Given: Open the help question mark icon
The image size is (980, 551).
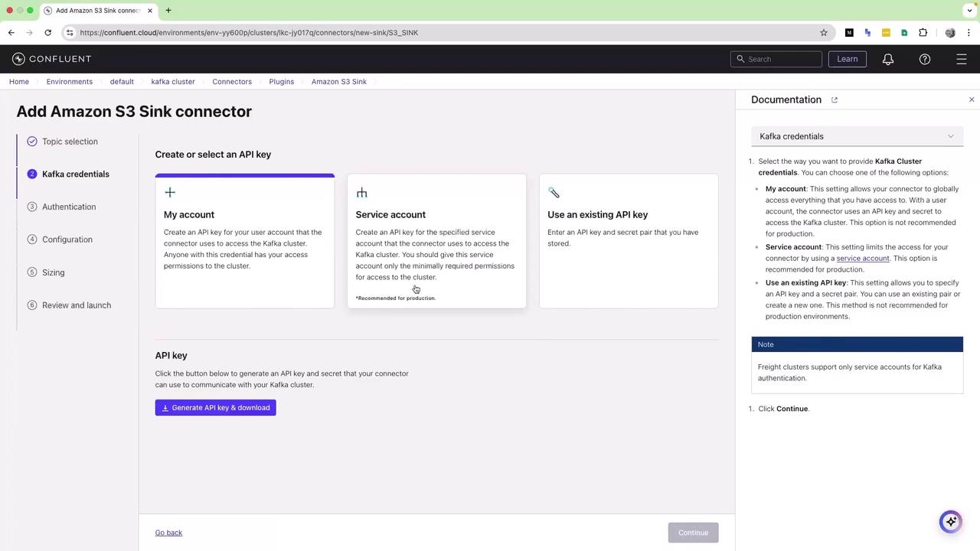Looking at the screenshot, I should tap(925, 59).
